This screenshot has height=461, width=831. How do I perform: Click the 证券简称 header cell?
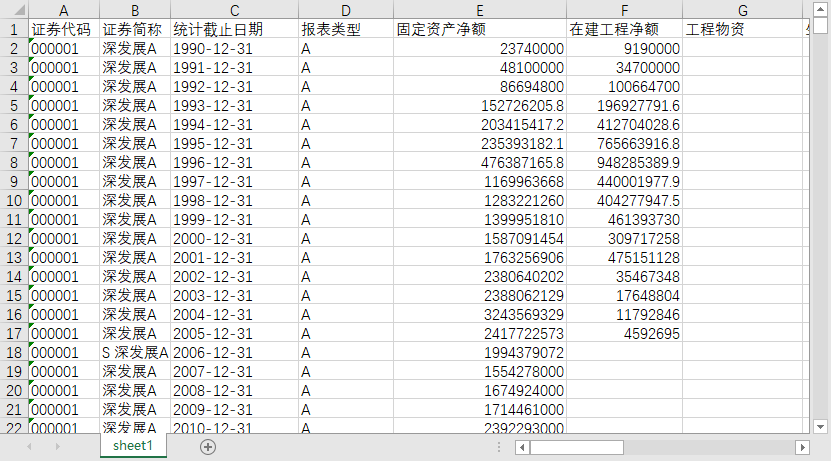click(x=135, y=29)
